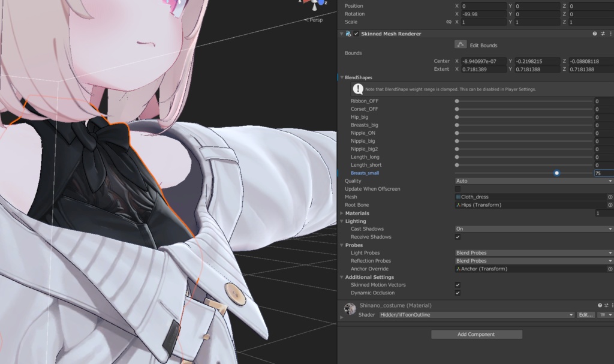Viewport: 614px width, 364px height.
Task: Click the Shinano_costume material preview sphere
Action: (350, 309)
